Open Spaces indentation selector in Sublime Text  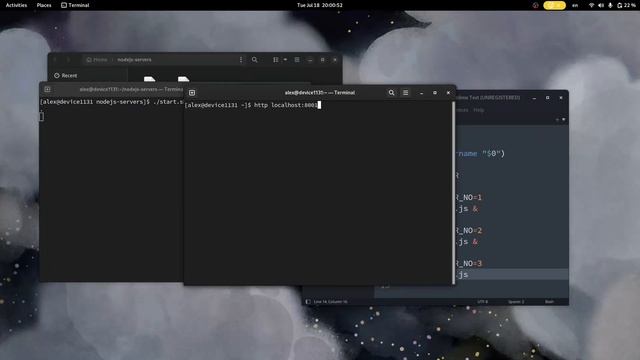516,302
